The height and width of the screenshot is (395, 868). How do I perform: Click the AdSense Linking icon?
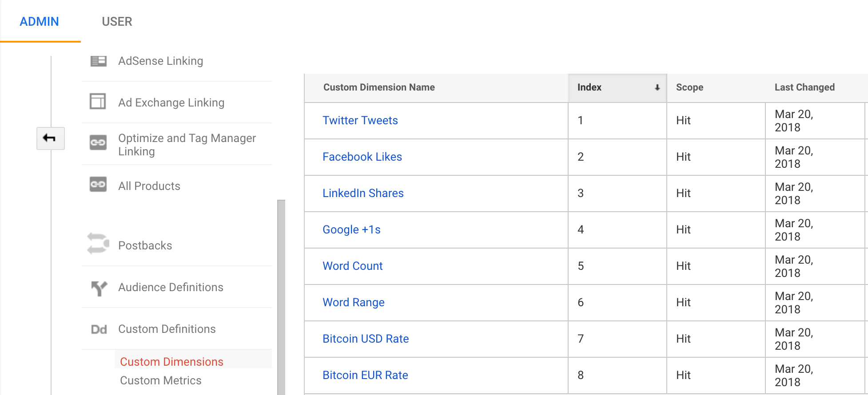[x=98, y=61]
